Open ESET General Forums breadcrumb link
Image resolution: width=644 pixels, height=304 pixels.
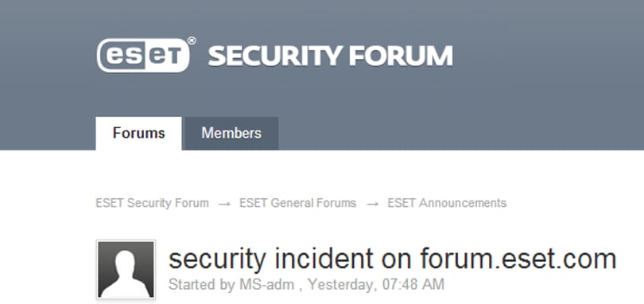point(298,203)
